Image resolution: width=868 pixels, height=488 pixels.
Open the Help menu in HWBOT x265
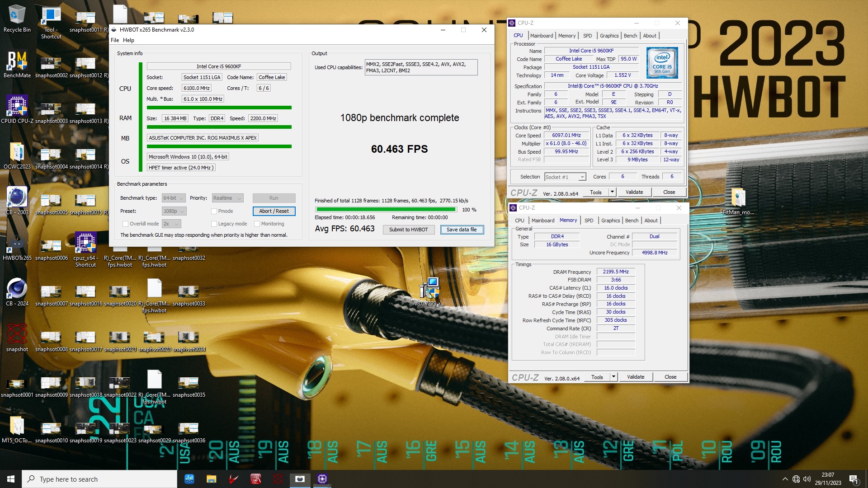(x=128, y=40)
